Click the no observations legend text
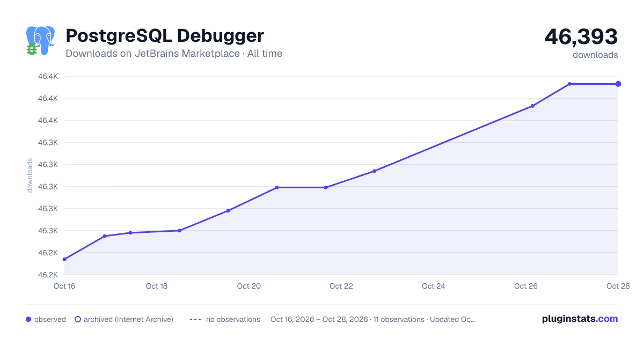644x338 pixels. [233, 319]
